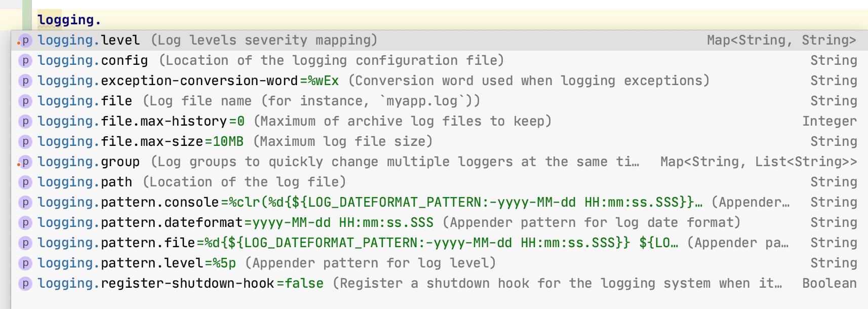Click property icon beside logging.group
Screen dimensions: 868x309
click(25, 162)
